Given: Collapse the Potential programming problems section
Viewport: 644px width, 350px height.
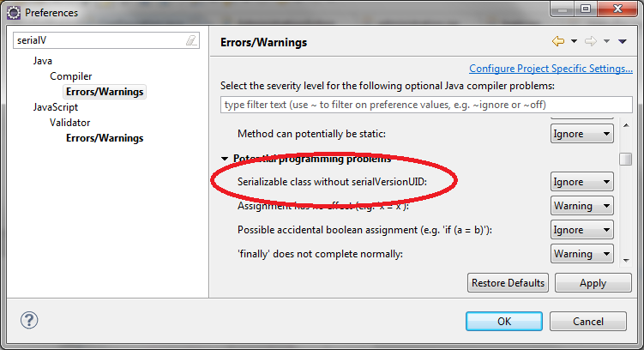Looking at the screenshot, I should 226,159.
